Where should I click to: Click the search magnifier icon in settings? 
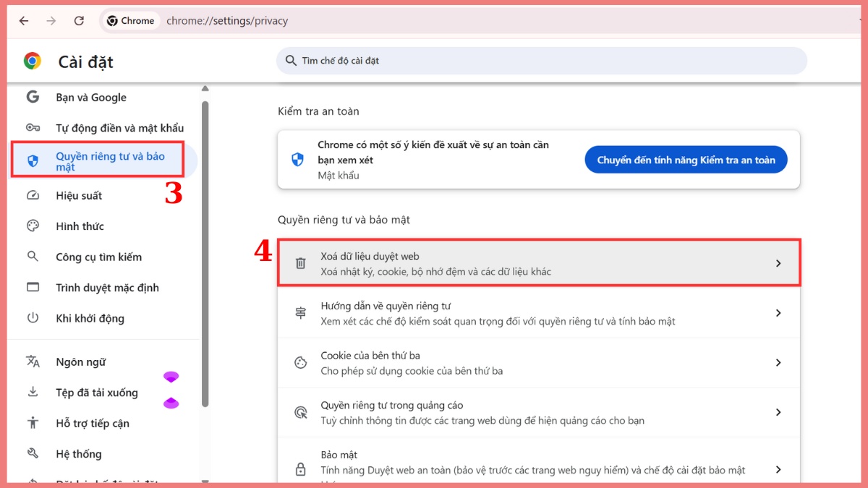(291, 61)
